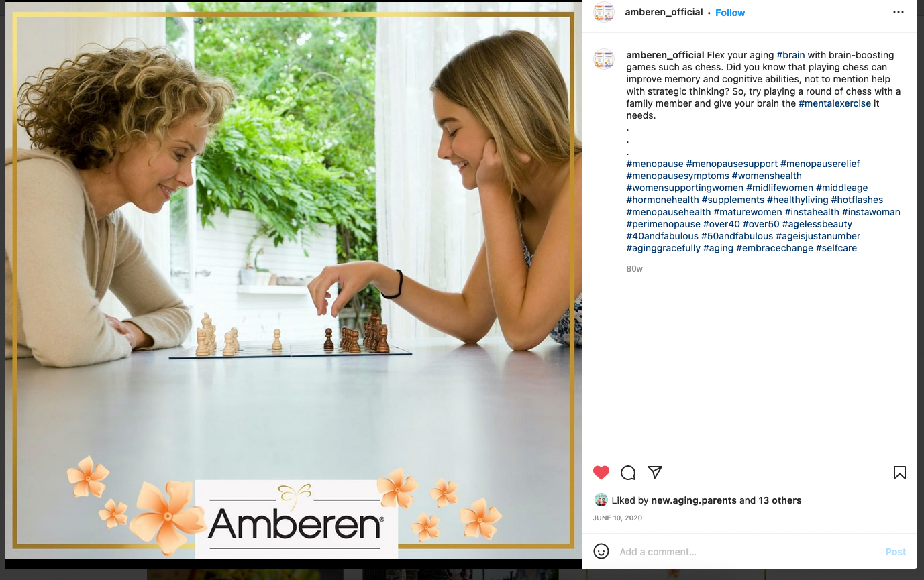Follow the amberen_official account

click(x=730, y=13)
